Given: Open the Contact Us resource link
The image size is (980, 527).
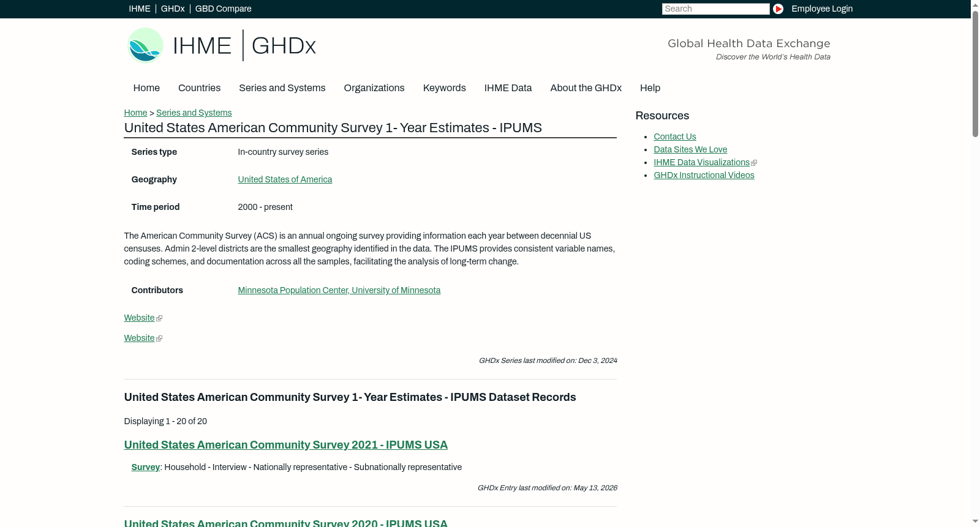Looking at the screenshot, I should pos(674,136).
